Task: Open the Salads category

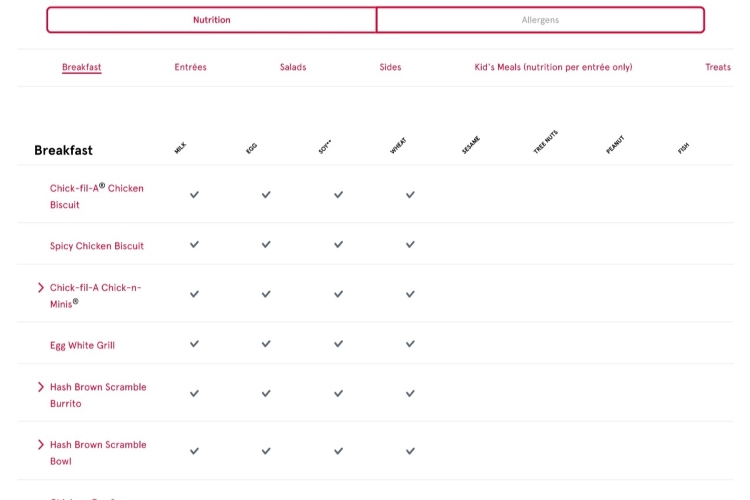Action: [293, 67]
